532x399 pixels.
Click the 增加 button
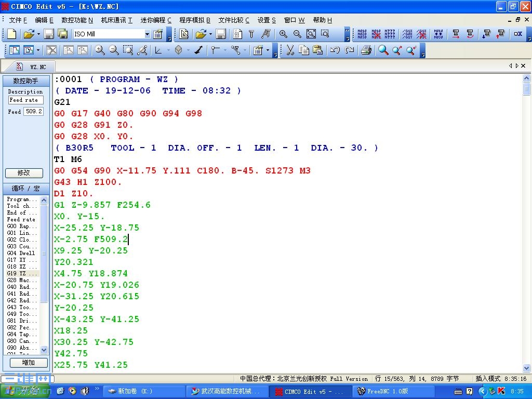pos(29,363)
